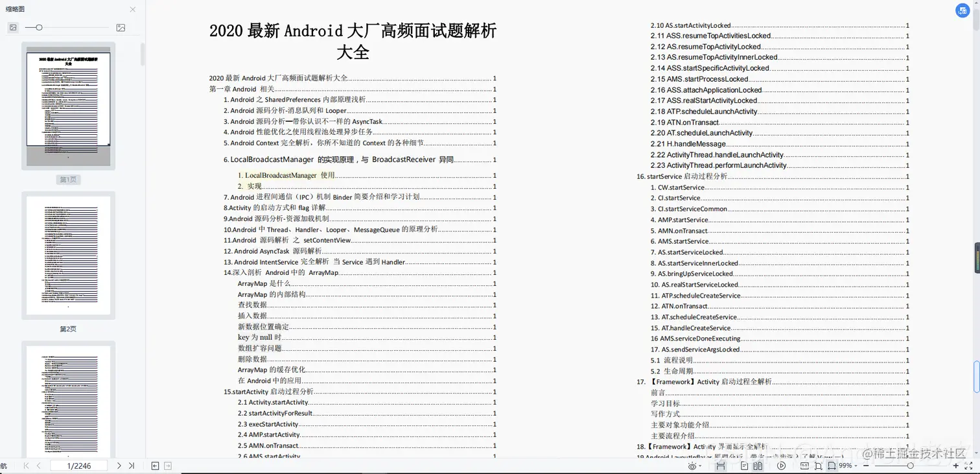Viewport: 980px width, 474px height.
Task: Select the page 1 thumbnail
Action: [x=68, y=106]
